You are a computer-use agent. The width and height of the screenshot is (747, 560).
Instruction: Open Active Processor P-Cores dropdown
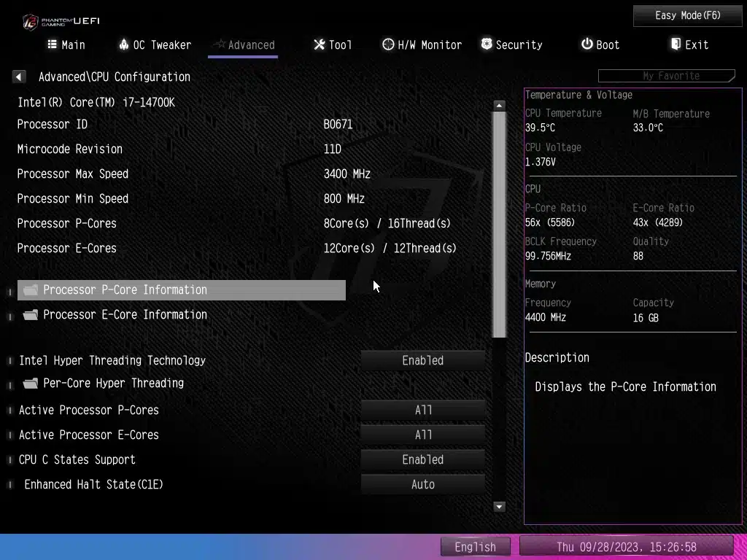coord(423,410)
